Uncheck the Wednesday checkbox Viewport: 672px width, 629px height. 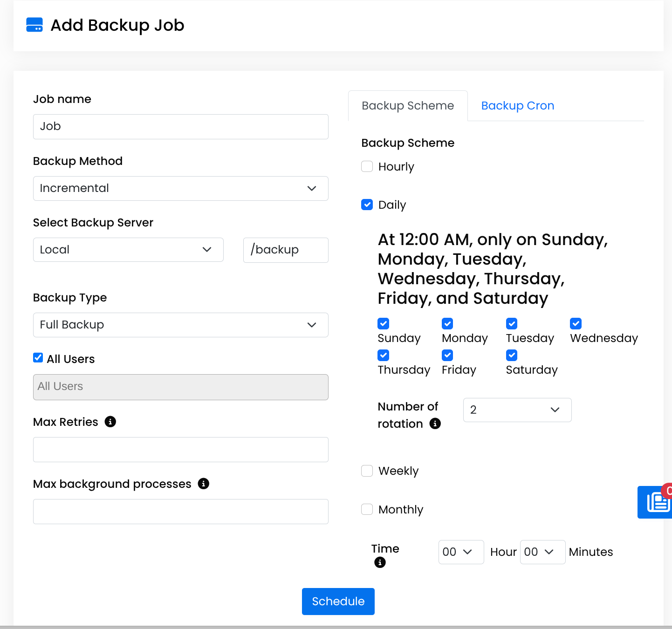click(x=576, y=323)
